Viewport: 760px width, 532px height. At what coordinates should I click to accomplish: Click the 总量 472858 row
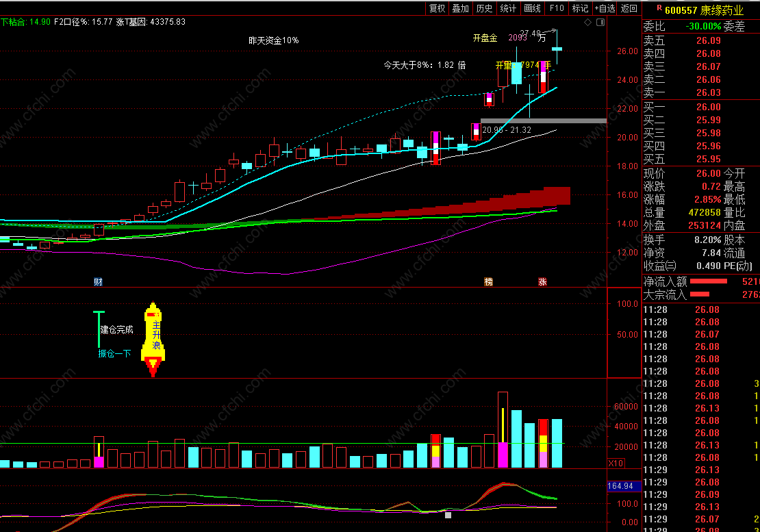(682, 213)
